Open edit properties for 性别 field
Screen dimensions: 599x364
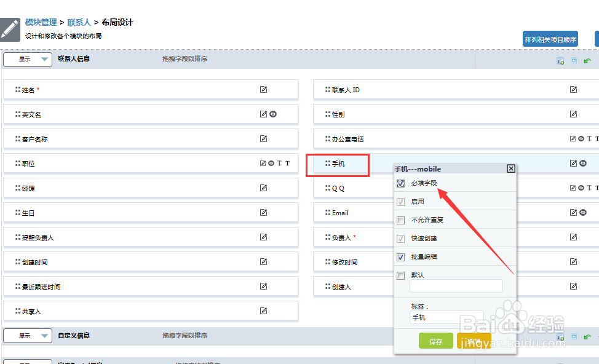(573, 114)
